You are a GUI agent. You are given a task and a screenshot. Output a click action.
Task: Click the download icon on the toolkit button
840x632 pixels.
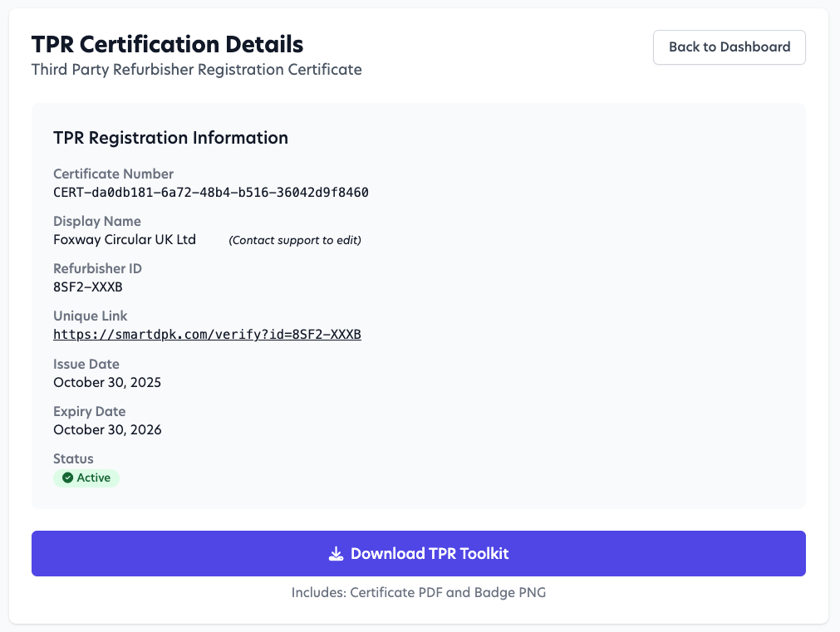[336, 553]
